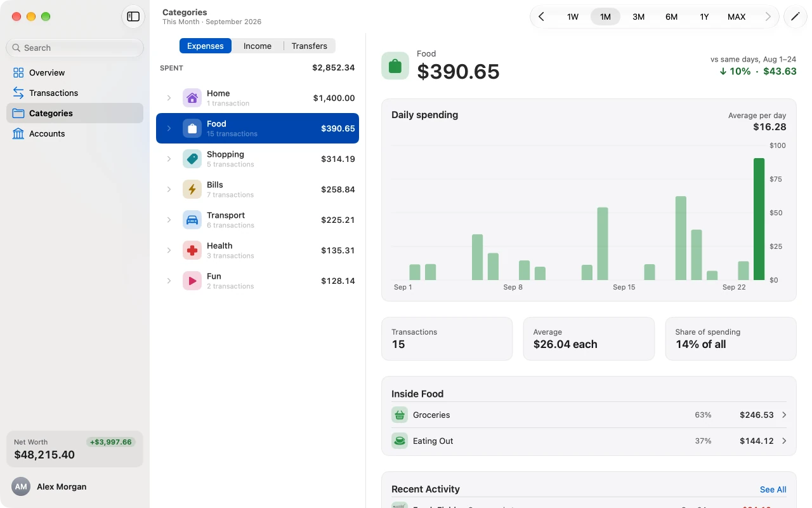Viewport: 812px width, 508px height.
Task: Switch to the Expenses tab
Action: (x=206, y=46)
